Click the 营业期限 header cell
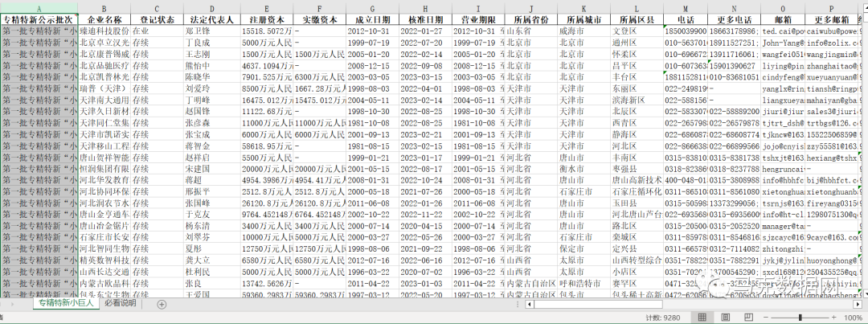 [x=478, y=19]
